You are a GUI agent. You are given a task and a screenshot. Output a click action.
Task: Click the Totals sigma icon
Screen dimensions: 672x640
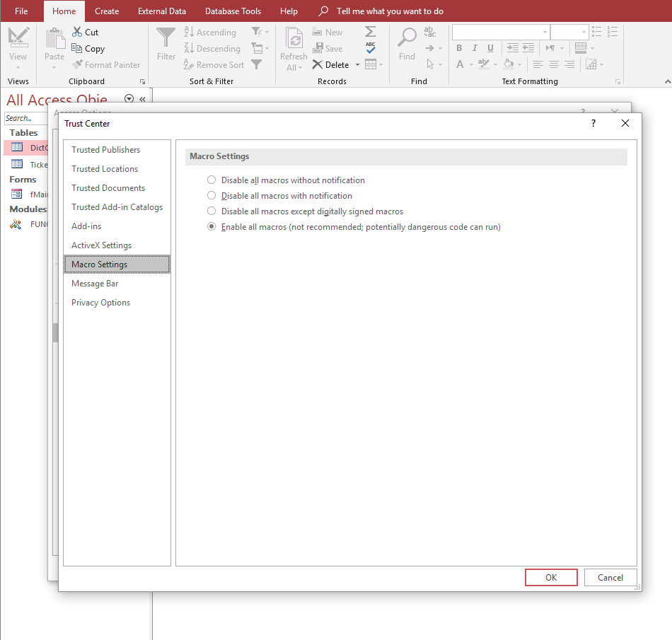click(370, 32)
